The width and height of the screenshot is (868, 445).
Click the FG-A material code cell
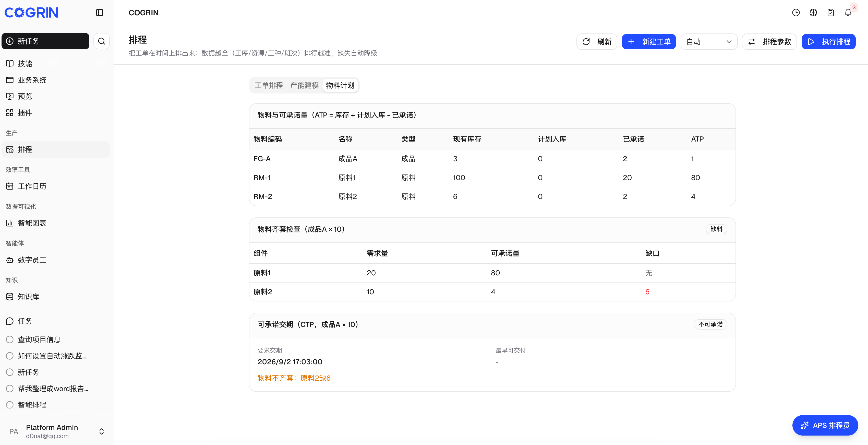pyautogui.click(x=262, y=159)
